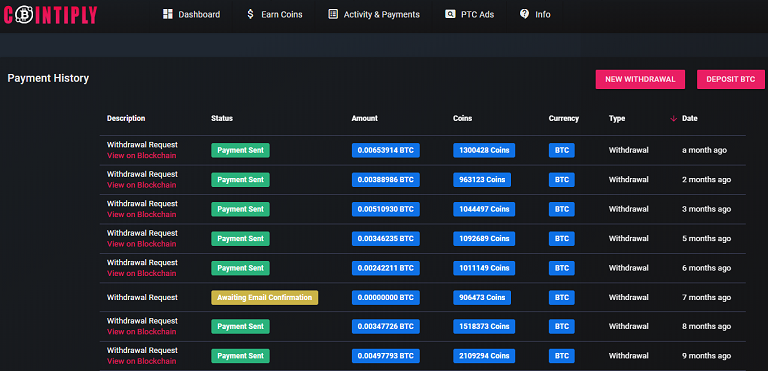Click BTC currency badge in a month ago row
768x371 pixels.
pyautogui.click(x=562, y=150)
